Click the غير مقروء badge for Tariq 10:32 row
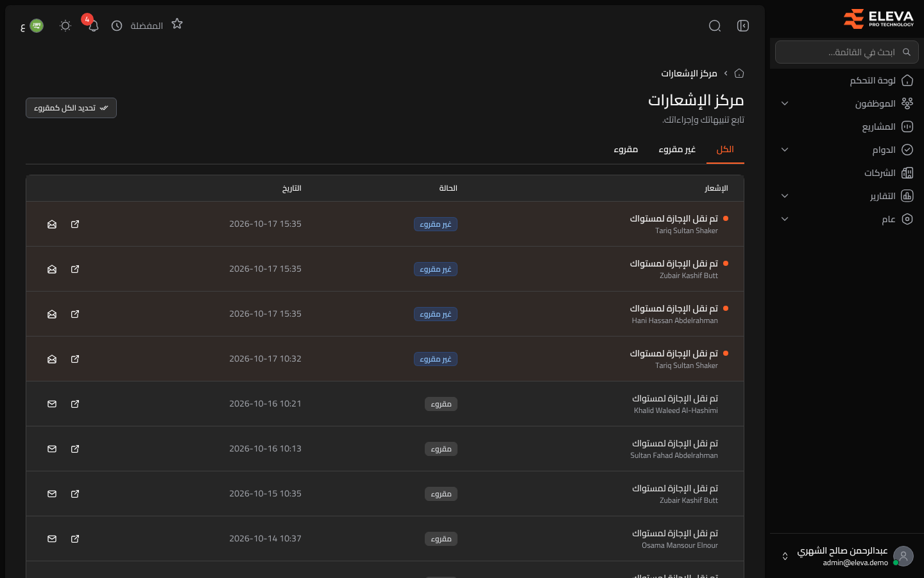The image size is (924, 578). point(436,359)
